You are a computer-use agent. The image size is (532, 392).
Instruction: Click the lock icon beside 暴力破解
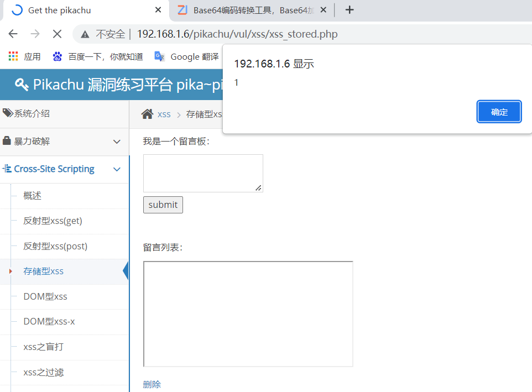pos(7,142)
